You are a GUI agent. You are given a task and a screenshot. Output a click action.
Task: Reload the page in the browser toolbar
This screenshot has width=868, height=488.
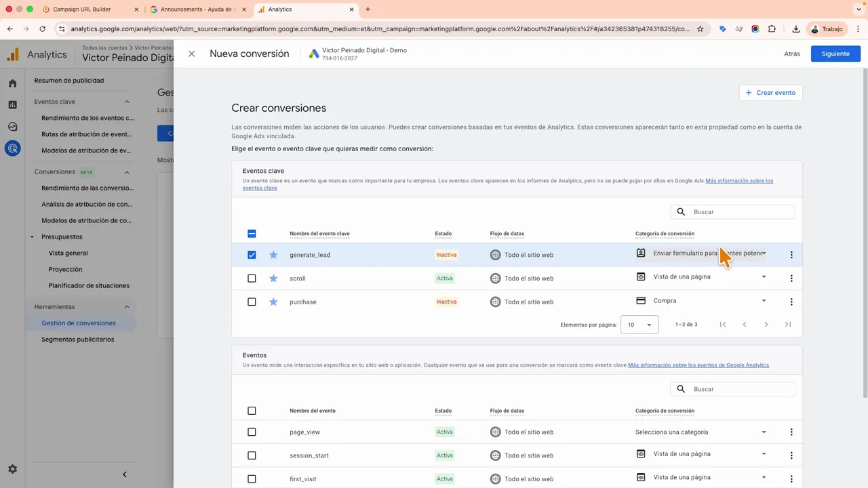click(43, 29)
